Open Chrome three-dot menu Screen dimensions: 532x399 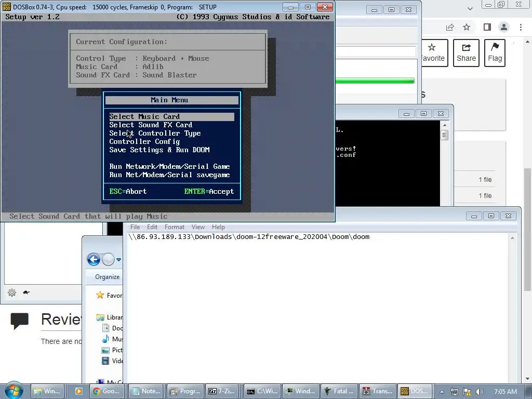point(521,27)
